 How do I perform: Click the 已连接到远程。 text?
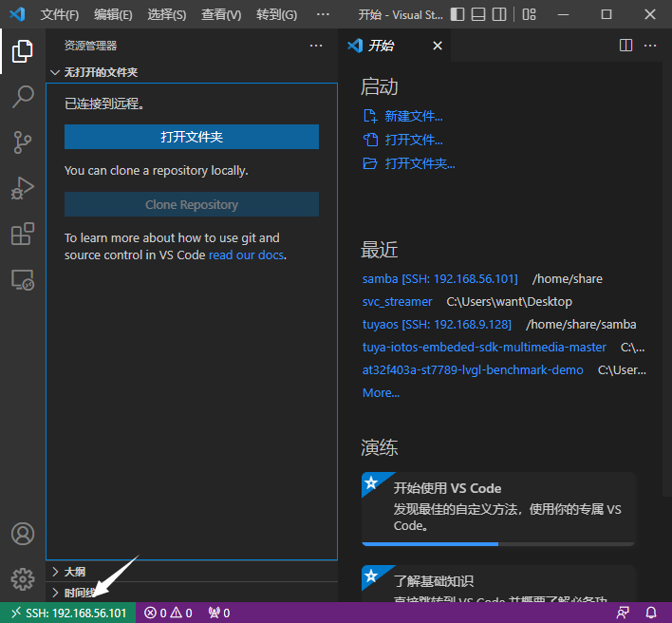pyautogui.click(x=104, y=104)
